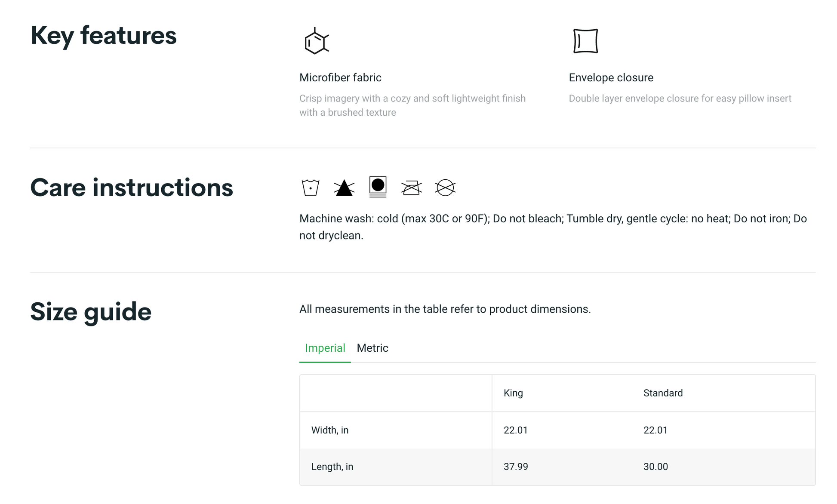
Task: Click the Standard column header
Action: pos(663,393)
